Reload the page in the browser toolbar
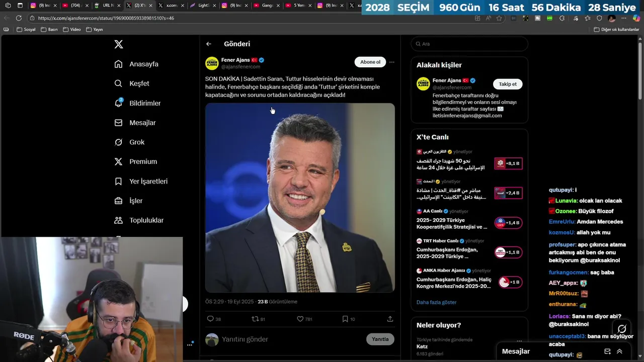 19,18
